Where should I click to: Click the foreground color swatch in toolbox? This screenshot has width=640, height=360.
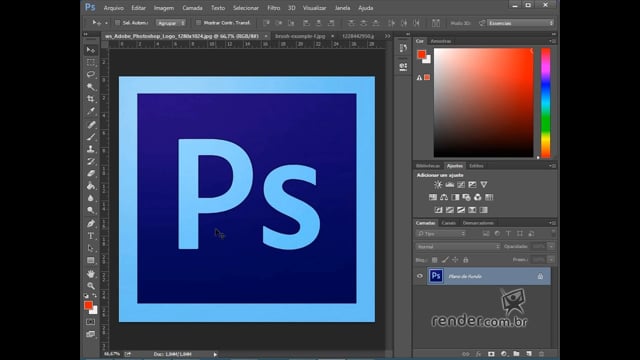click(x=88, y=305)
